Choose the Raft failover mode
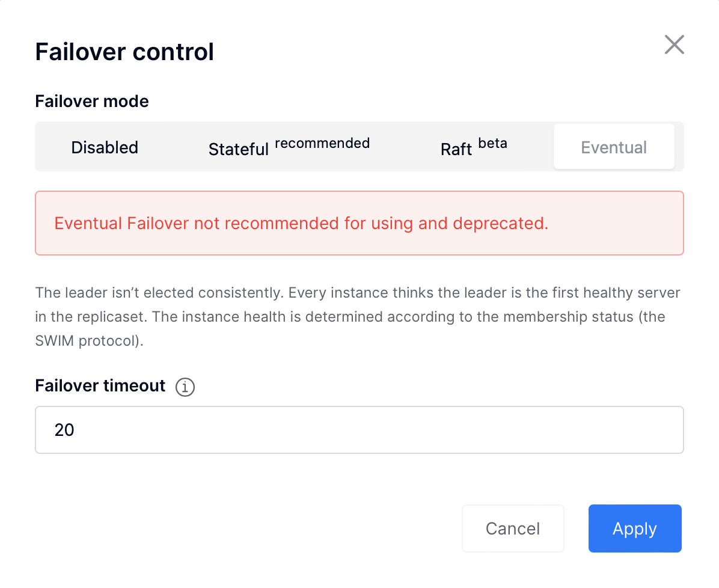719x588 pixels. pos(474,147)
